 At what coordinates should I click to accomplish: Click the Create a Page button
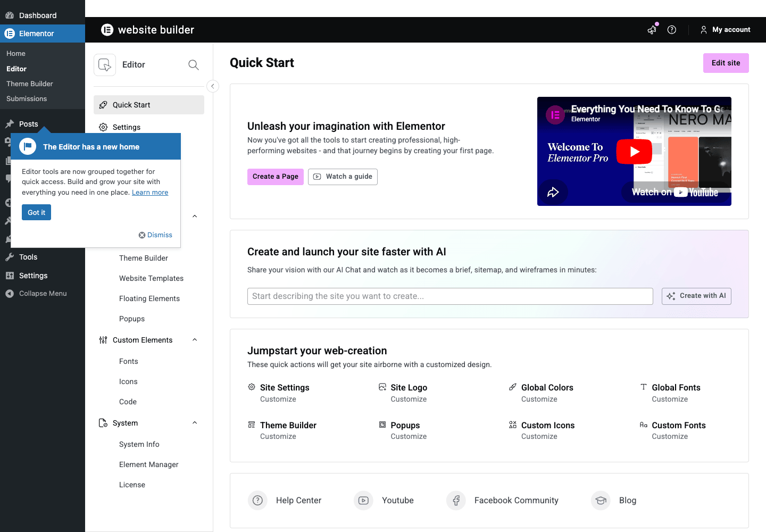(x=276, y=177)
